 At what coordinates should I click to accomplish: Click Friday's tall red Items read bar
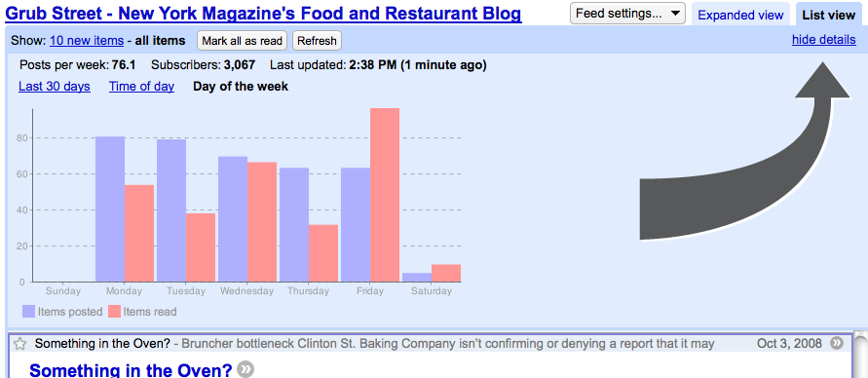(x=385, y=195)
